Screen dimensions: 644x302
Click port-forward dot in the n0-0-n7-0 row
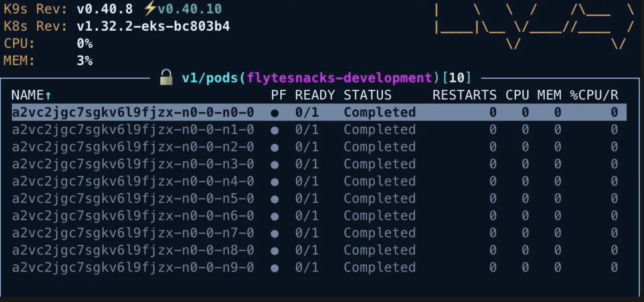click(274, 234)
